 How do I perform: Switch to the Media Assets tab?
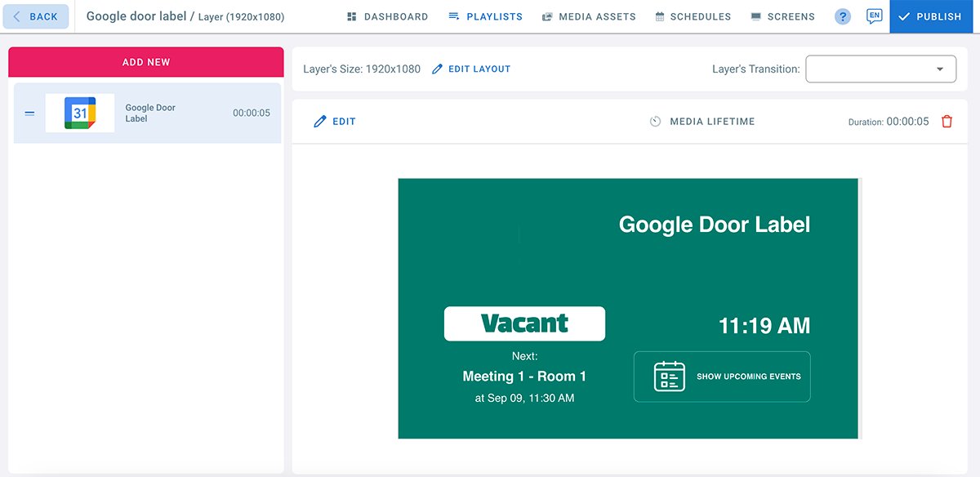[x=588, y=16]
